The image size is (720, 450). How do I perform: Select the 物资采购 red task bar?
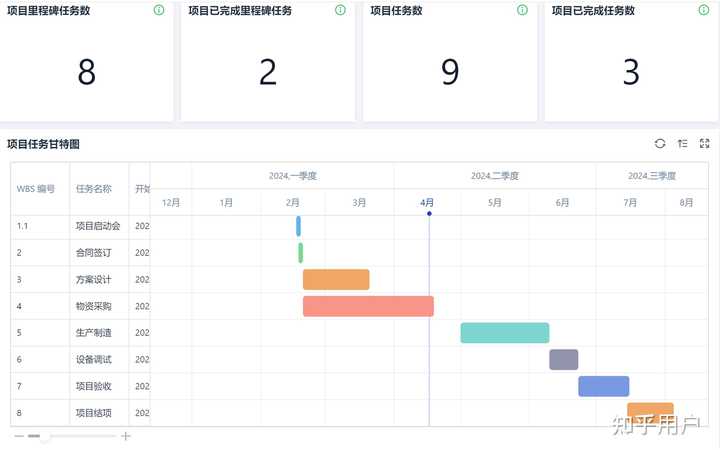point(368,306)
